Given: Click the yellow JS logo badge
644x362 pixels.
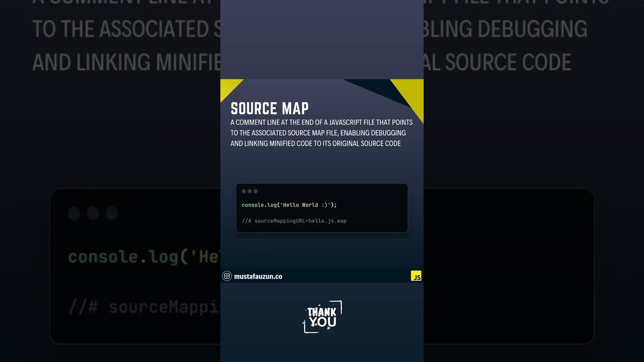Looking at the screenshot, I should pos(416,276).
